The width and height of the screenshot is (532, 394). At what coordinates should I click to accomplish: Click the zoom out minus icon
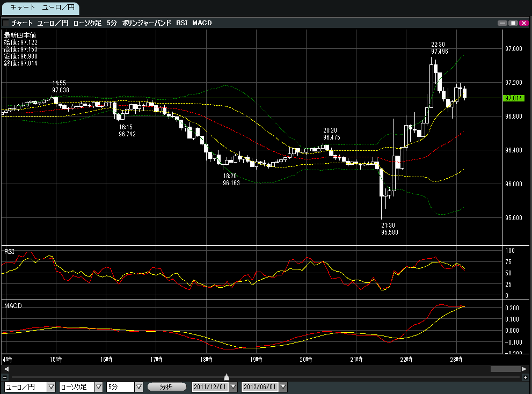(x=5, y=377)
